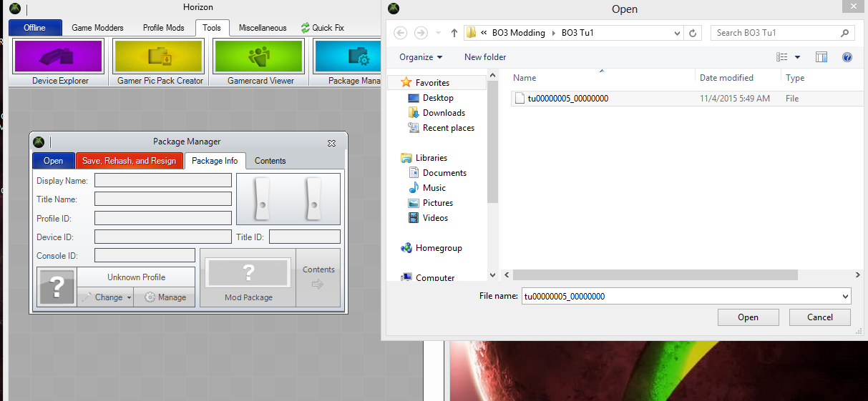The image size is (868, 401).
Task: Expand File name combo box dropdown
Action: pos(845,296)
